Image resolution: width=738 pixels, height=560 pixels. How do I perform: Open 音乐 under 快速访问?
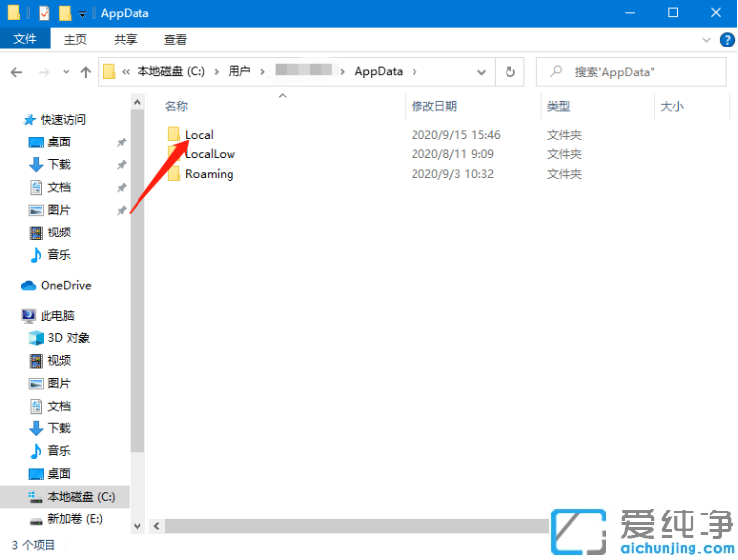click(x=59, y=255)
